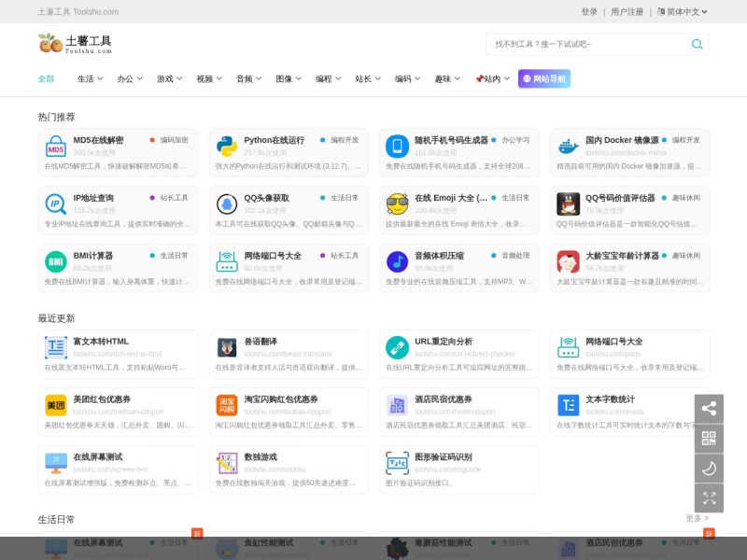Click the 办公学习 tag on 随机手机号码生成器
747x560 pixels.
point(516,140)
